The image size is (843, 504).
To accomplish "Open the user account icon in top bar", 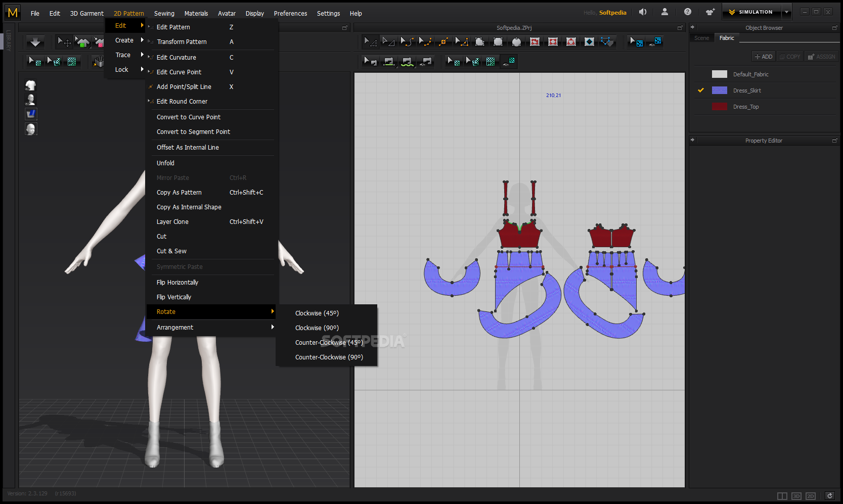I will [x=664, y=12].
